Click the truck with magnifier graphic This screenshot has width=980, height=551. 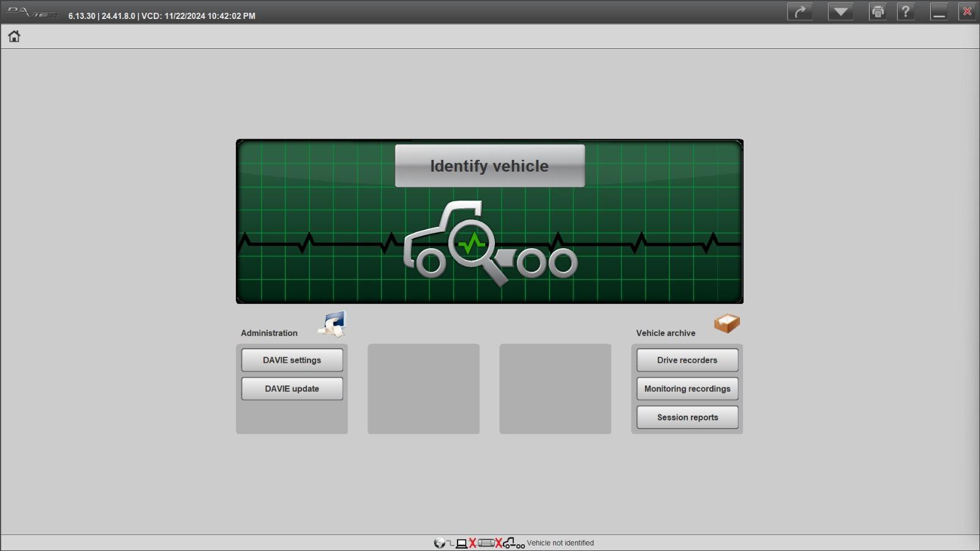(x=490, y=244)
